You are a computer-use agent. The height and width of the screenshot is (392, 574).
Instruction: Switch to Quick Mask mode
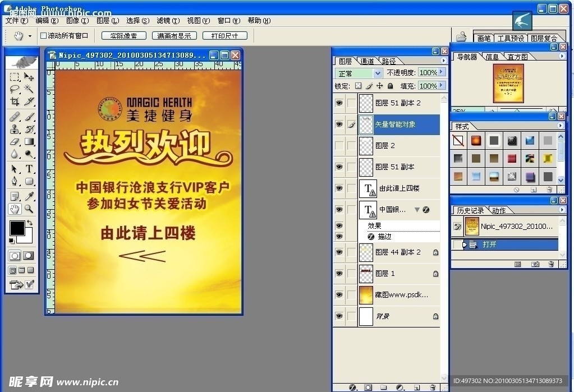click(29, 256)
